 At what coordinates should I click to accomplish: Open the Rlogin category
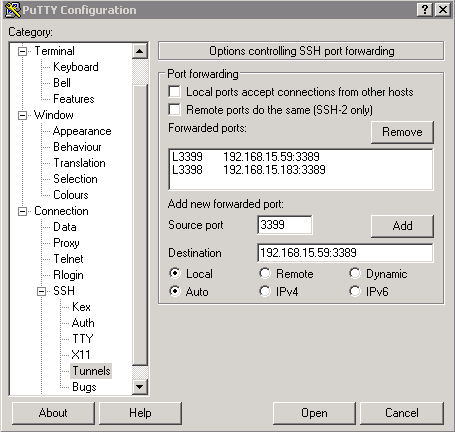coord(68,275)
